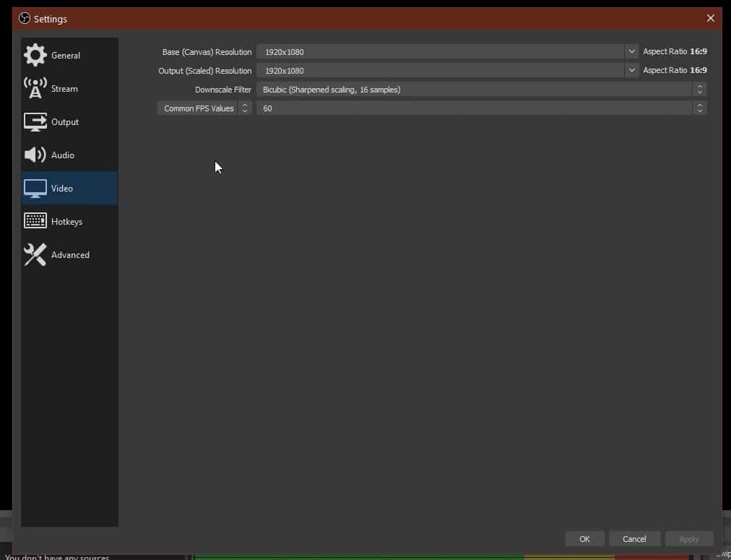Click the Stream antenna icon
This screenshot has width=731, height=560.
point(35,89)
